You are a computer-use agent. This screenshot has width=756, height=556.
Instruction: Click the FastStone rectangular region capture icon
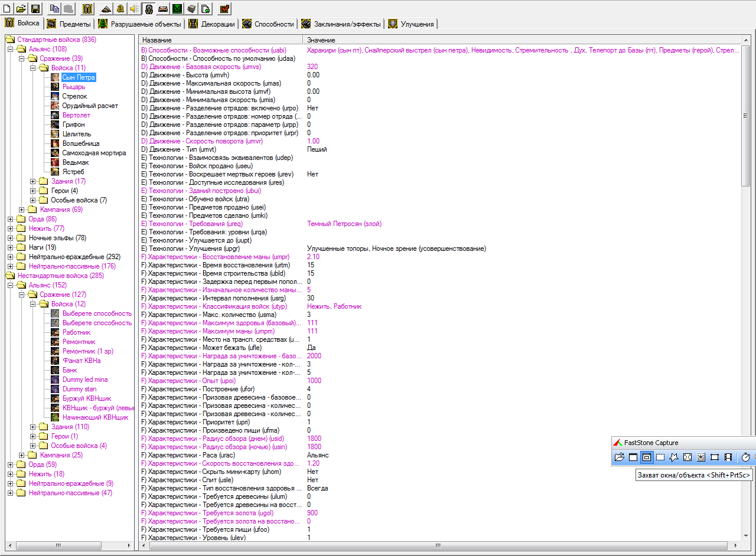(660, 457)
